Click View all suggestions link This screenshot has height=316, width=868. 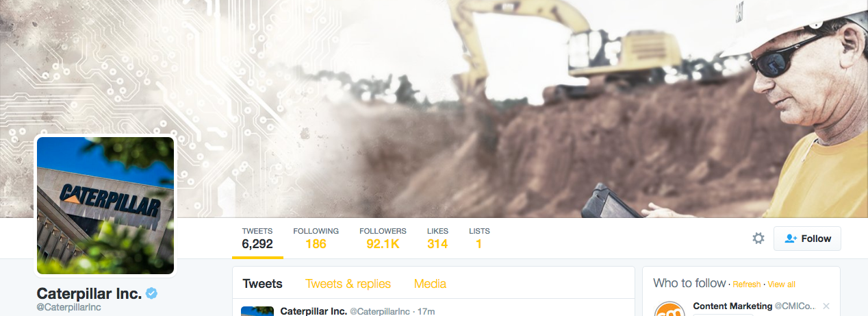[x=781, y=284]
